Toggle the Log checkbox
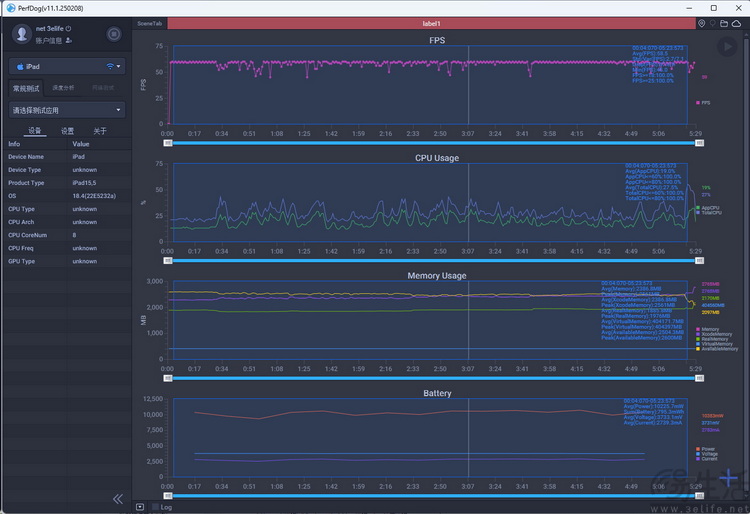This screenshot has height=514, width=750. point(155,507)
